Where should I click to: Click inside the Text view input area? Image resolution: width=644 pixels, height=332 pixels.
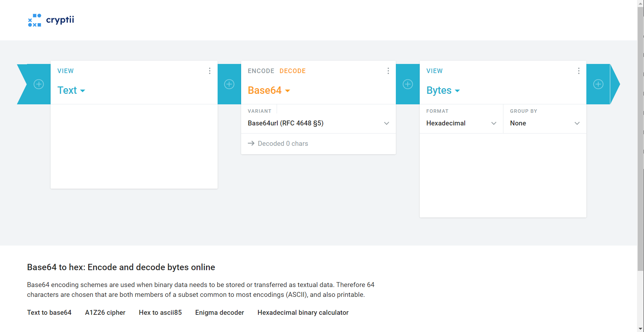pos(134,146)
